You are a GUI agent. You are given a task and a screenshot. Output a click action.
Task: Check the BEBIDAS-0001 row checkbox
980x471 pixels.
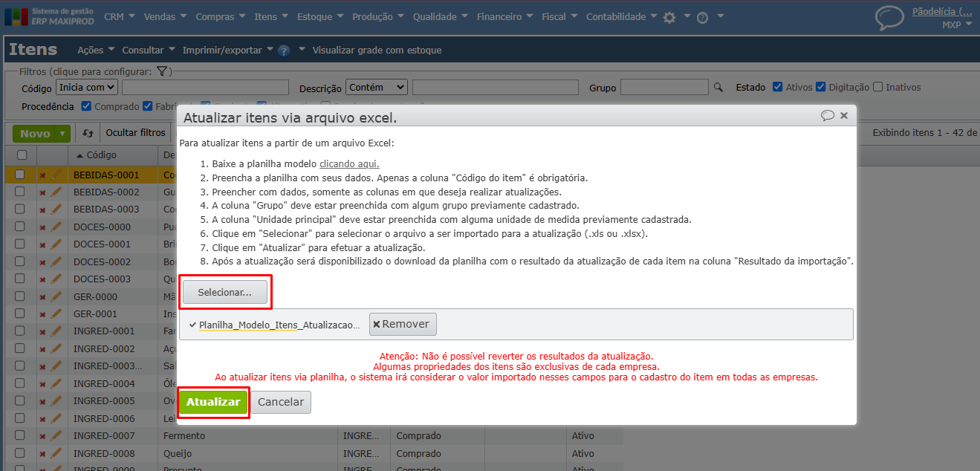pyautogui.click(x=20, y=175)
